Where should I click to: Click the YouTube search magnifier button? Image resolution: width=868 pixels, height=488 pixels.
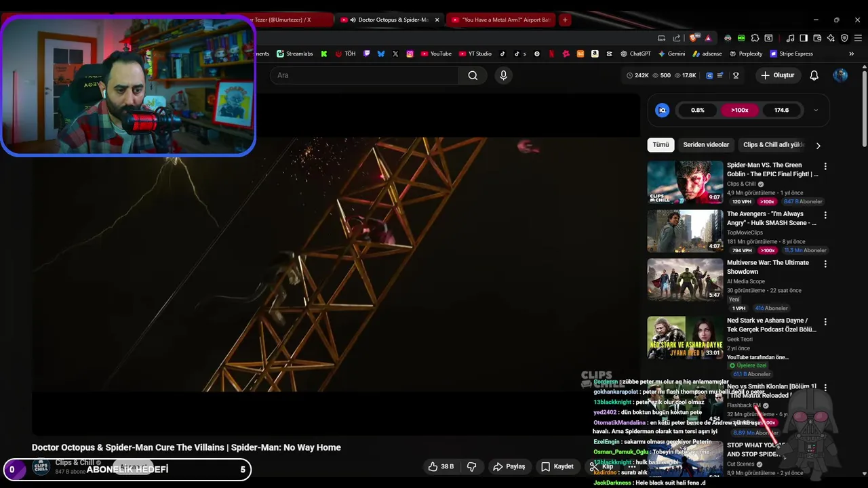point(473,75)
